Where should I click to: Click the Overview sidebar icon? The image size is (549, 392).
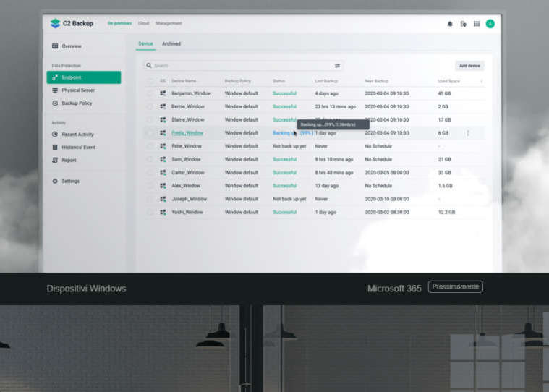(55, 46)
